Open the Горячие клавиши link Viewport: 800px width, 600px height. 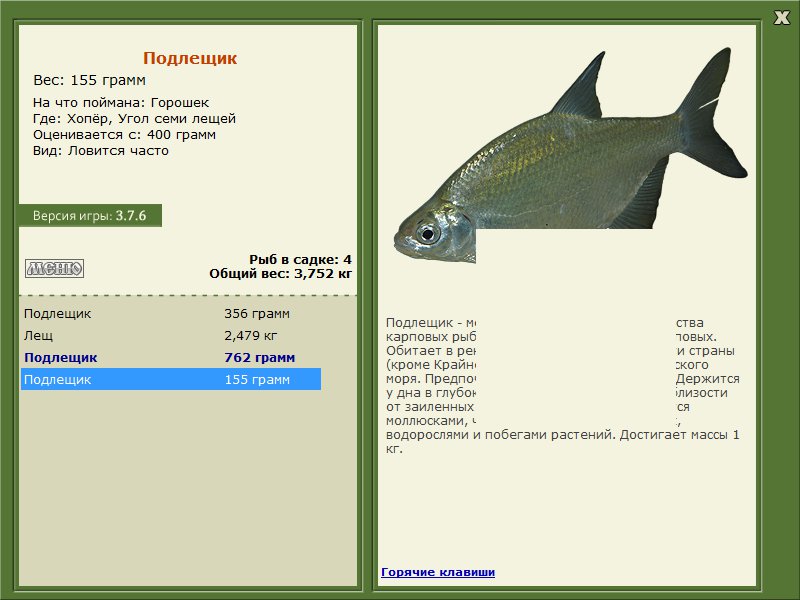(438, 572)
